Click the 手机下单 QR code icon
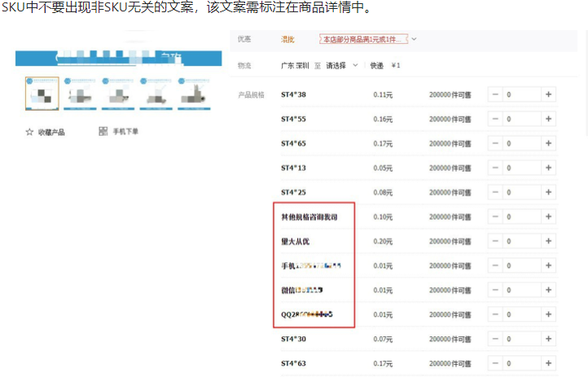This screenshot has height=377, width=588. click(103, 131)
